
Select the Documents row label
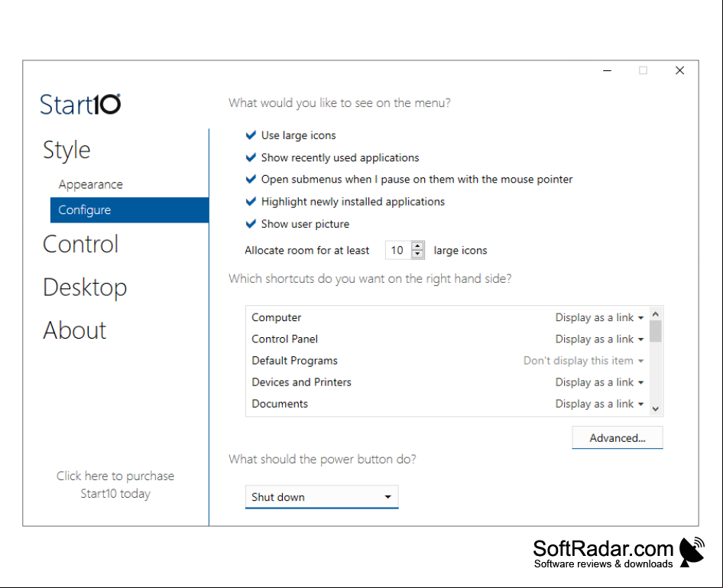click(280, 404)
